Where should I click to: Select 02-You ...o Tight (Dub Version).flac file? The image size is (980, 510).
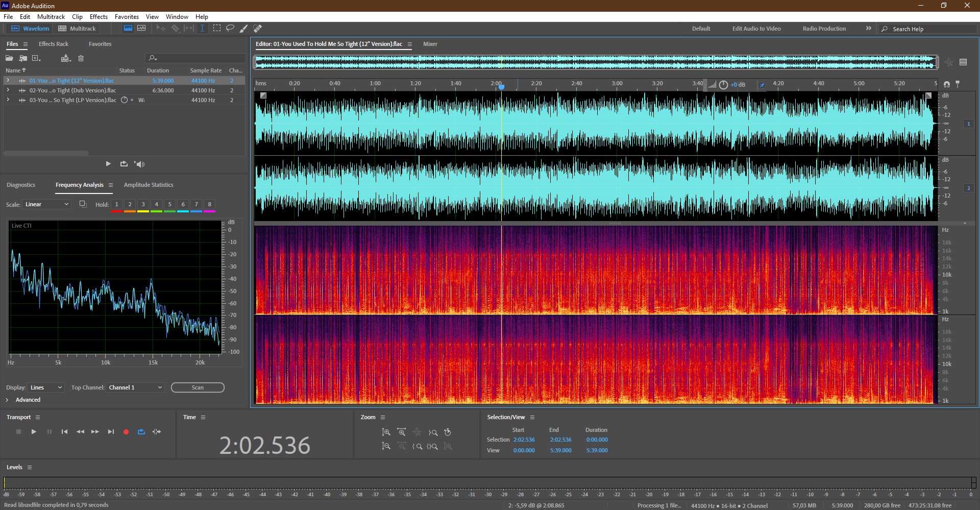(72, 90)
